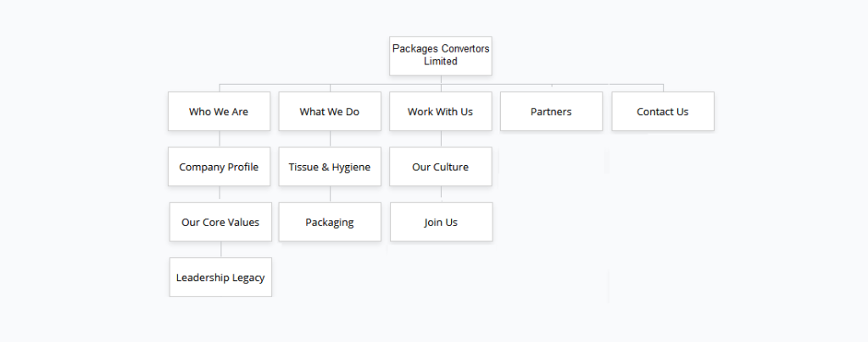The width and height of the screenshot is (868, 342).
Task: Select the Tissue & Hygiene item
Action: point(330,167)
